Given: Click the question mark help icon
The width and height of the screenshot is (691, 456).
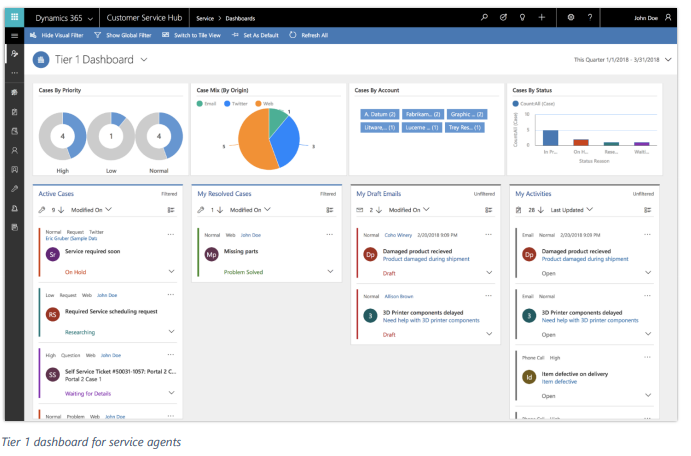Looking at the screenshot, I should 590,18.
